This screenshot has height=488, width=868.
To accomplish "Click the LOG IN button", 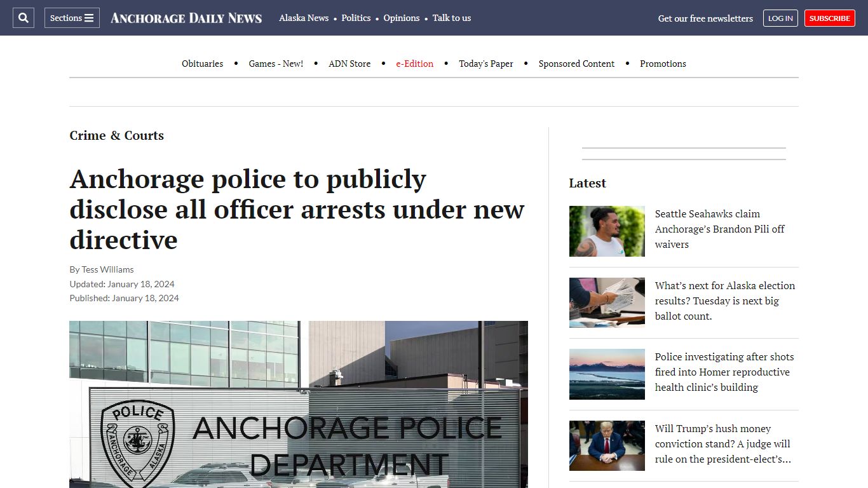I will pos(780,18).
